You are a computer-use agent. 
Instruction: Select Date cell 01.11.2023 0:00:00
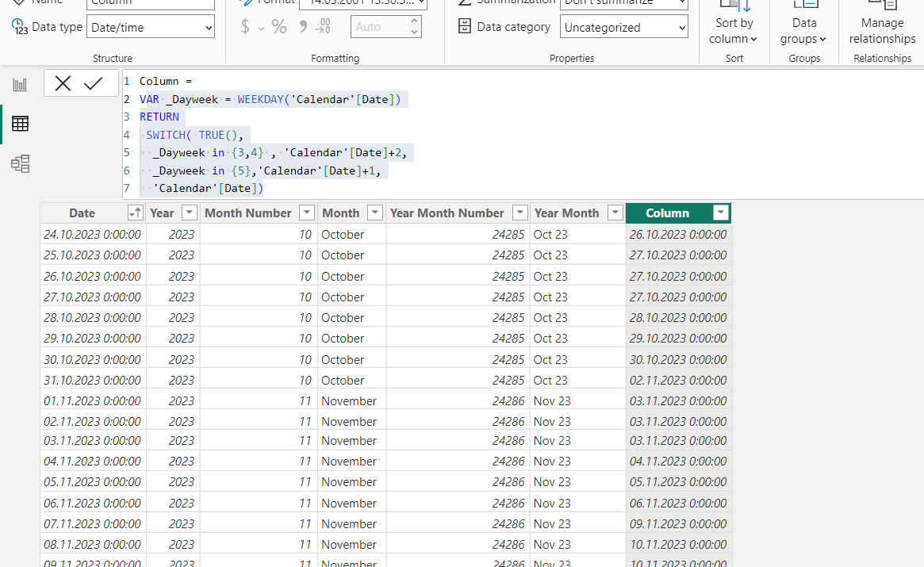pyautogui.click(x=93, y=400)
